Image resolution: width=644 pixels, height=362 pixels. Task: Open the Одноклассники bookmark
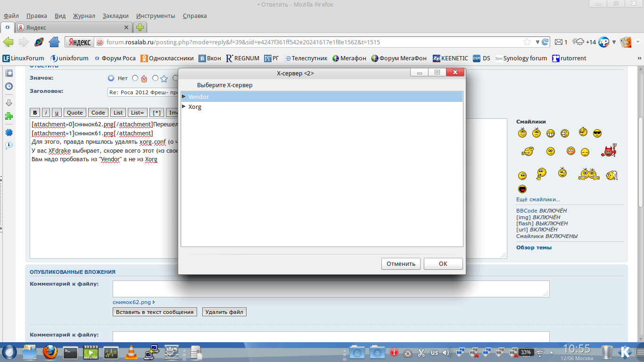click(x=167, y=58)
